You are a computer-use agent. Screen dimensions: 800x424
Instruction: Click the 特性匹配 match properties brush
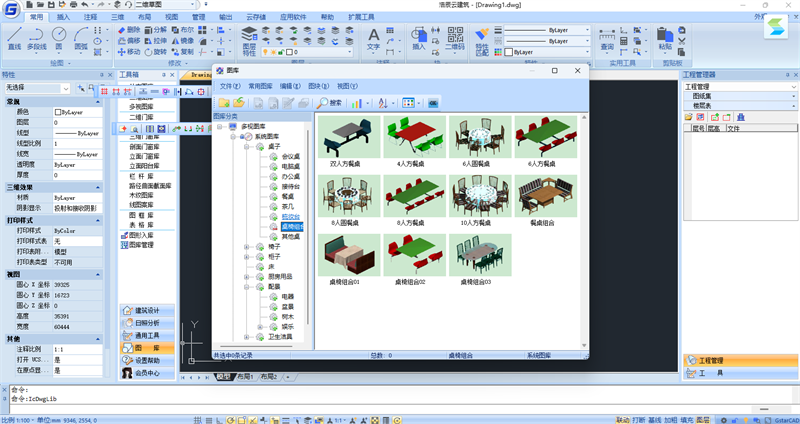point(482,42)
